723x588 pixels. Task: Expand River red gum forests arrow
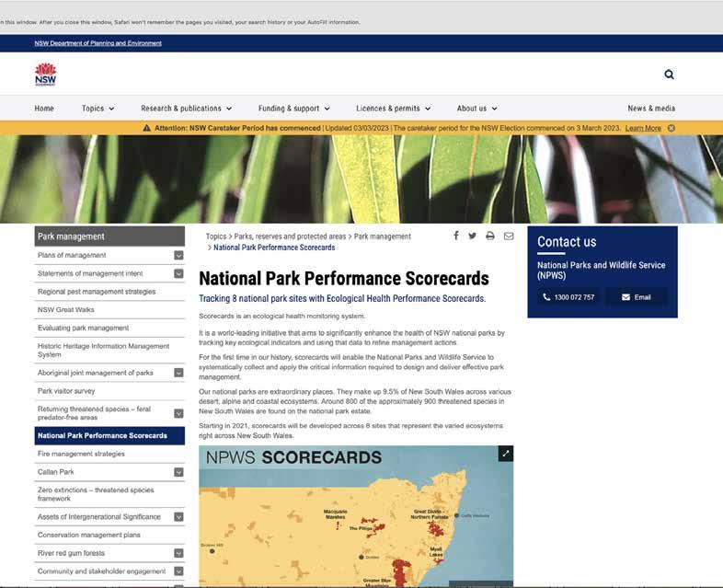pyautogui.click(x=178, y=553)
